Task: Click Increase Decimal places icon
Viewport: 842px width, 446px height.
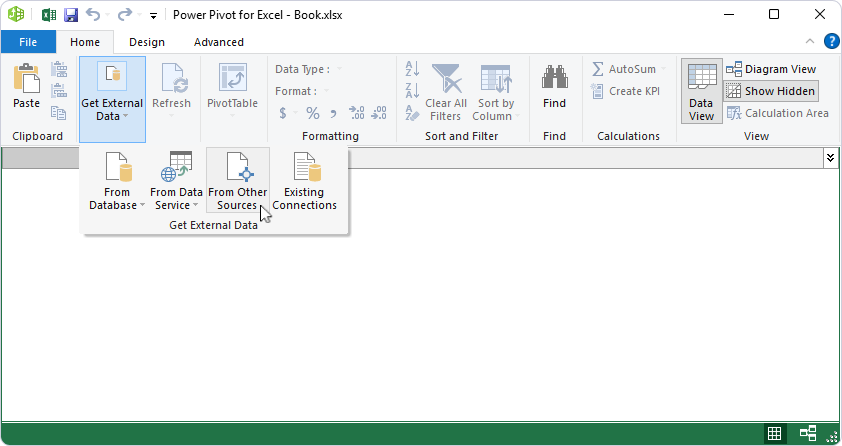Action: pyautogui.click(x=357, y=113)
